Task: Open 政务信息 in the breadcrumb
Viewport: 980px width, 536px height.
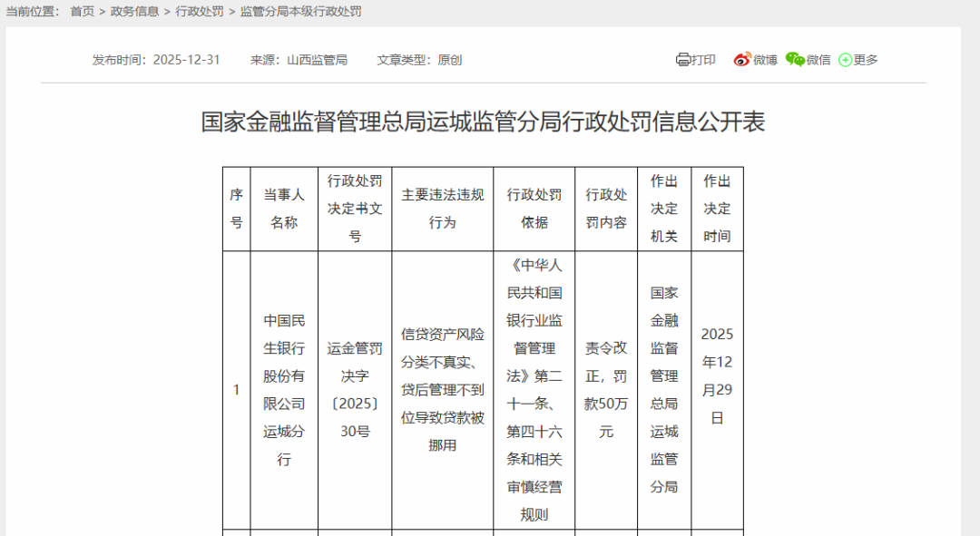Action: [x=134, y=11]
